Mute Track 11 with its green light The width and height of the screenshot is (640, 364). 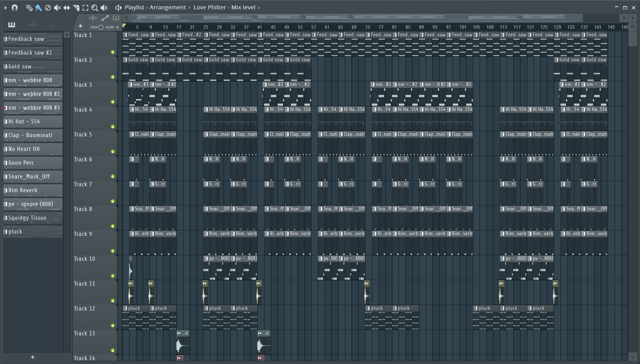point(113,301)
